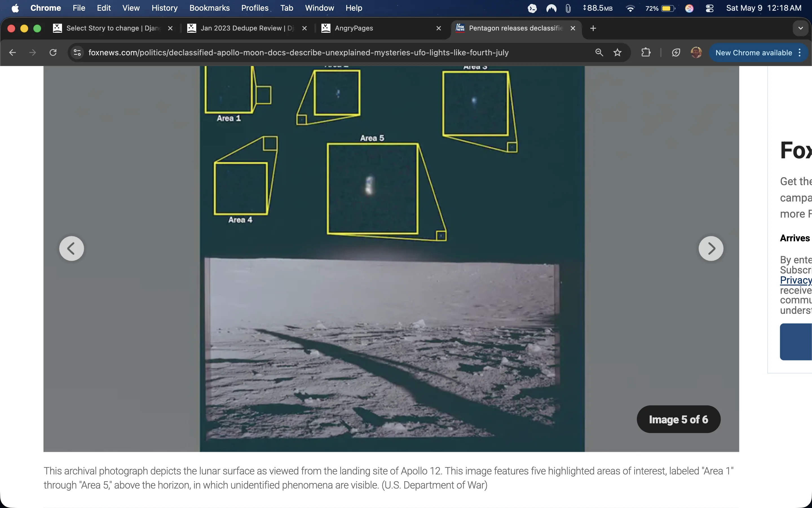The height and width of the screenshot is (508, 812).
Task: Open the Help menu
Action: tap(354, 8)
